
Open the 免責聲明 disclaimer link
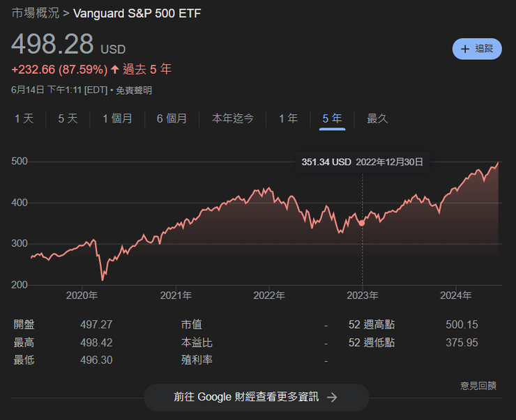[x=134, y=90]
